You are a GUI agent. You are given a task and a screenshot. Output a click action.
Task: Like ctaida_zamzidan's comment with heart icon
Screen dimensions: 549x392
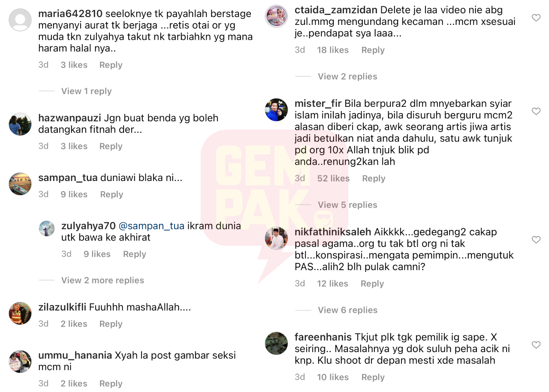coord(536,18)
